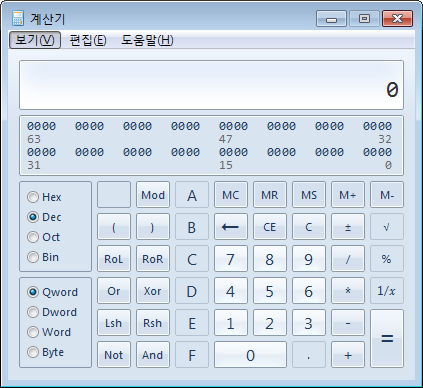Click the plus + button
This screenshot has width=423, height=388.
pyautogui.click(x=348, y=355)
